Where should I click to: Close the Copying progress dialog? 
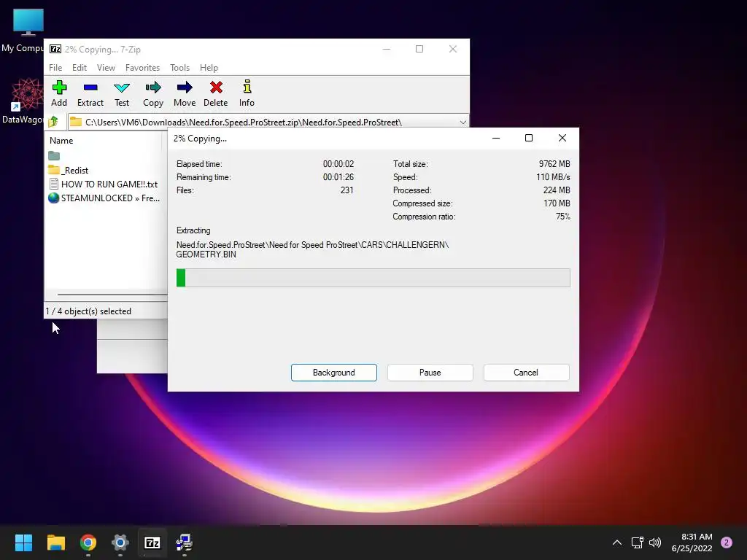pos(562,138)
